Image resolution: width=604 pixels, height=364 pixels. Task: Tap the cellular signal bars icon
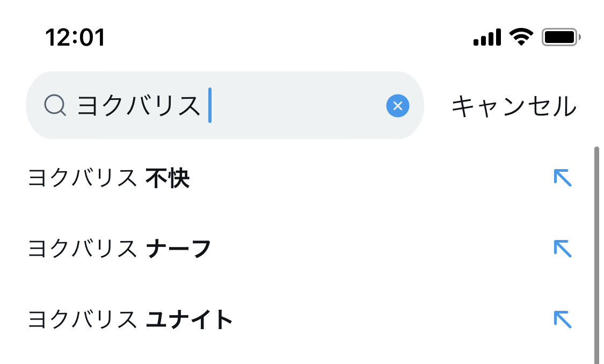coord(487,38)
